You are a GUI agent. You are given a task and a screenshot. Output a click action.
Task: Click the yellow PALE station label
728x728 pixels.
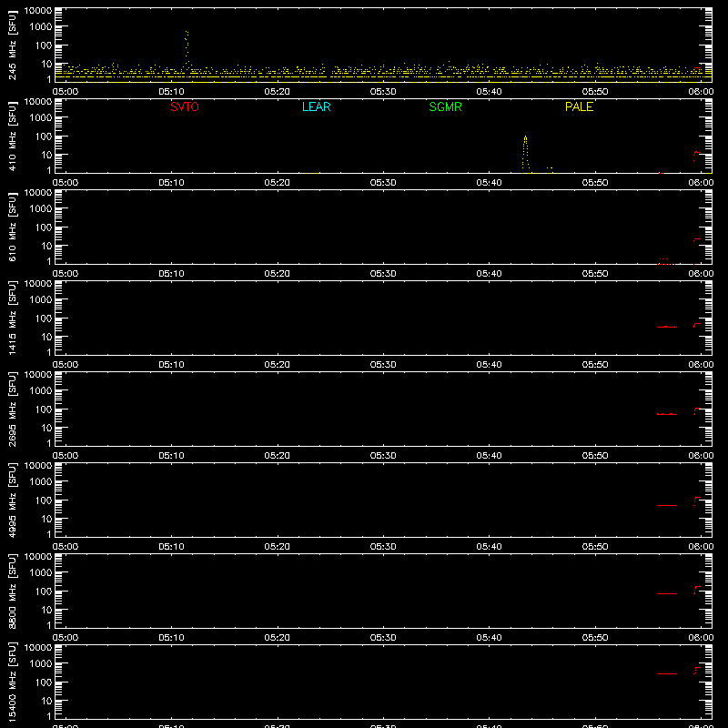[x=579, y=106]
